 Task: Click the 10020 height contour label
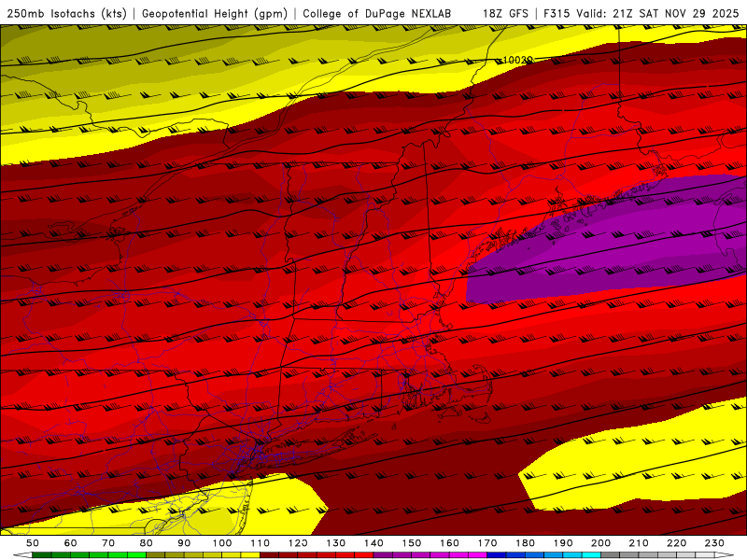(x=518, y=60)
